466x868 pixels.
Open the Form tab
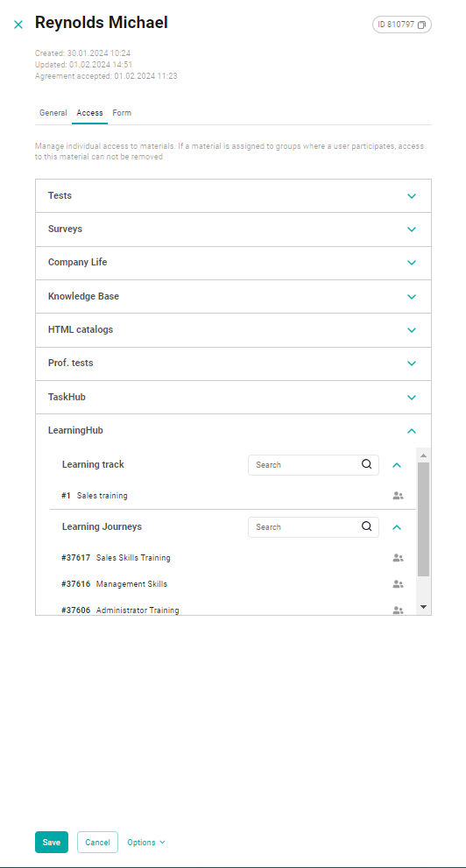click(x=122, y=113)
